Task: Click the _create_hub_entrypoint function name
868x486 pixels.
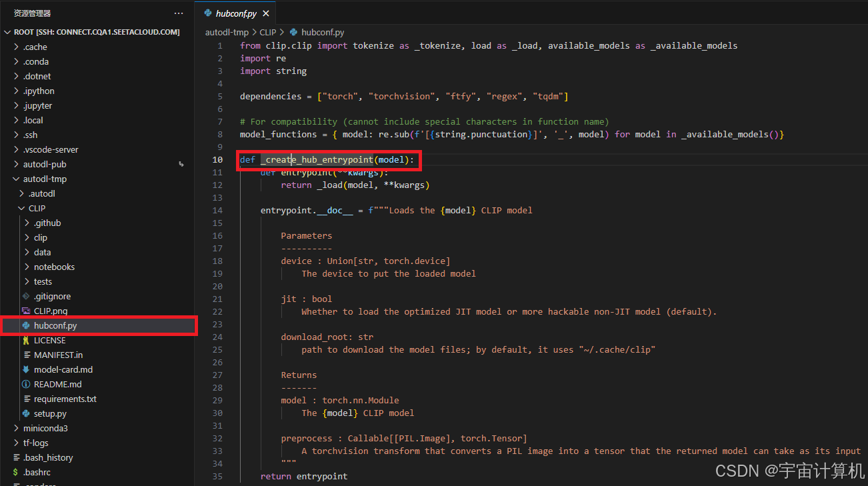Action: (x=317, y=160)
